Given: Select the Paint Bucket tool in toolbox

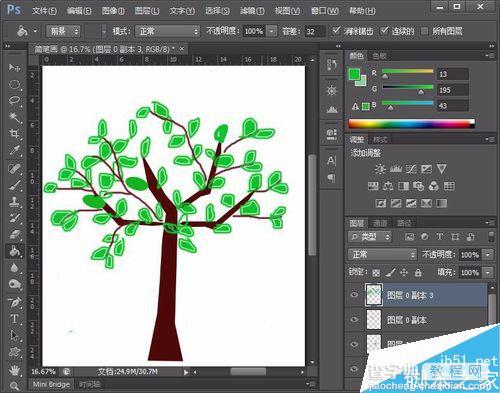Looking at the screenshot, I should 14,251.
